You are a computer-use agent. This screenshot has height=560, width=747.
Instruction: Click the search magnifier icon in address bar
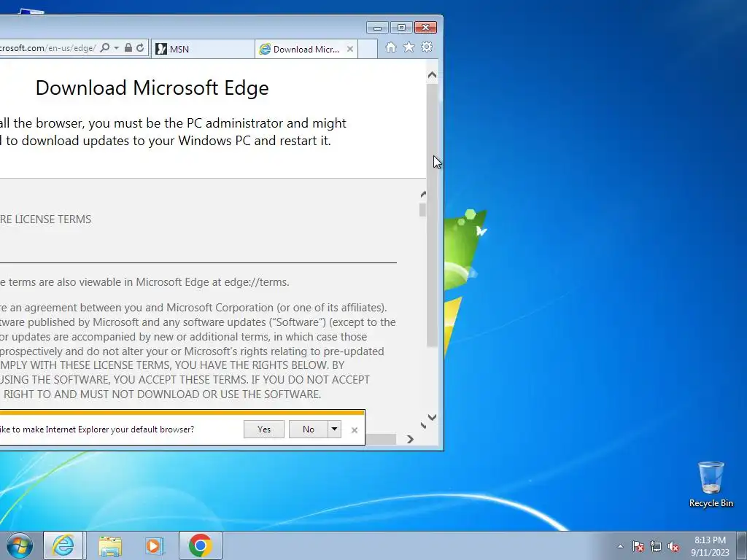[105, 47]
